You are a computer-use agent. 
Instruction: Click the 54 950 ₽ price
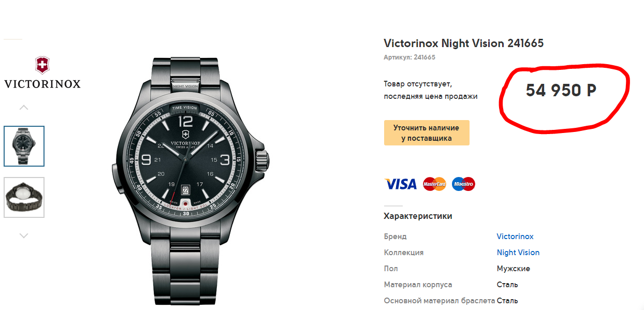[x=561, y=91]
